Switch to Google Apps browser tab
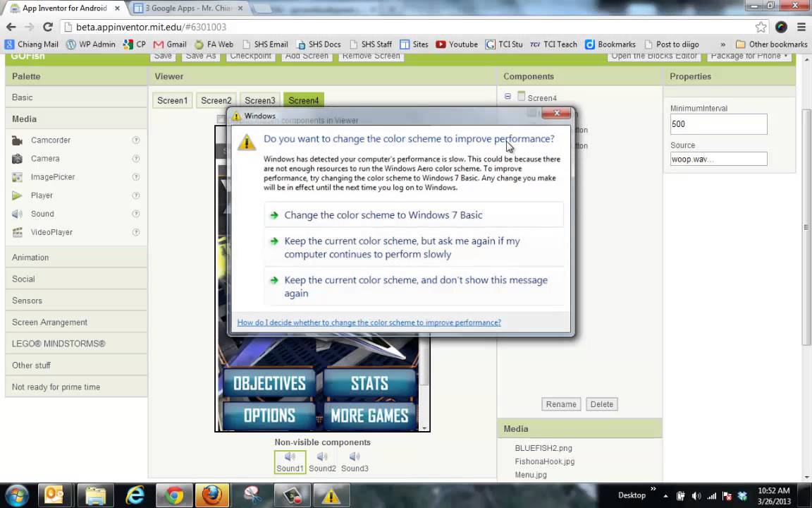 point(188,8)
